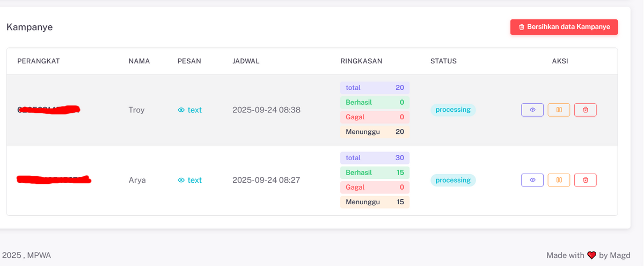
Task: Delete the Troy campaign
Action: (x=586, y=110)
